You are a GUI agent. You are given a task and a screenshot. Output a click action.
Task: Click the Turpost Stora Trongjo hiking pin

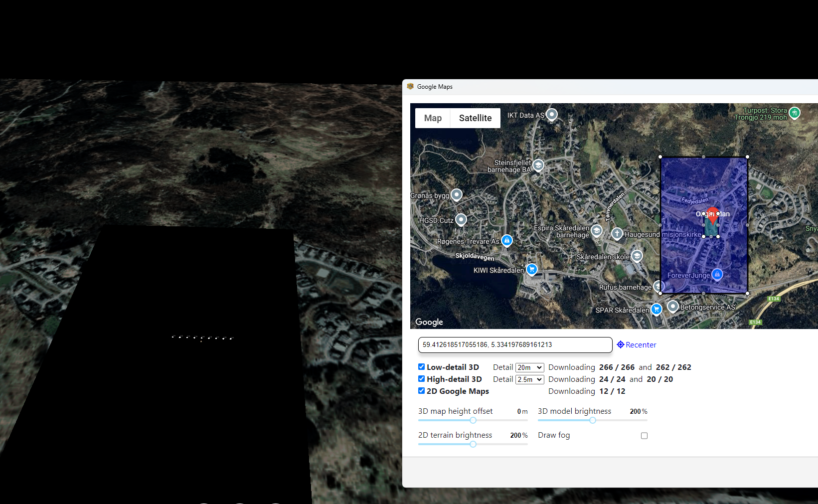pyautogui.click(x=795, y=113)
